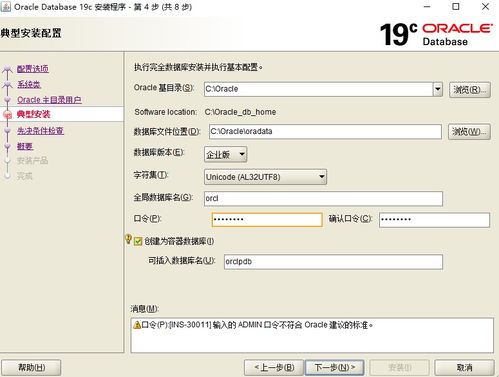499x377 pixels.
Task: Click the 确认口令 password field
Action: (434, 220)
